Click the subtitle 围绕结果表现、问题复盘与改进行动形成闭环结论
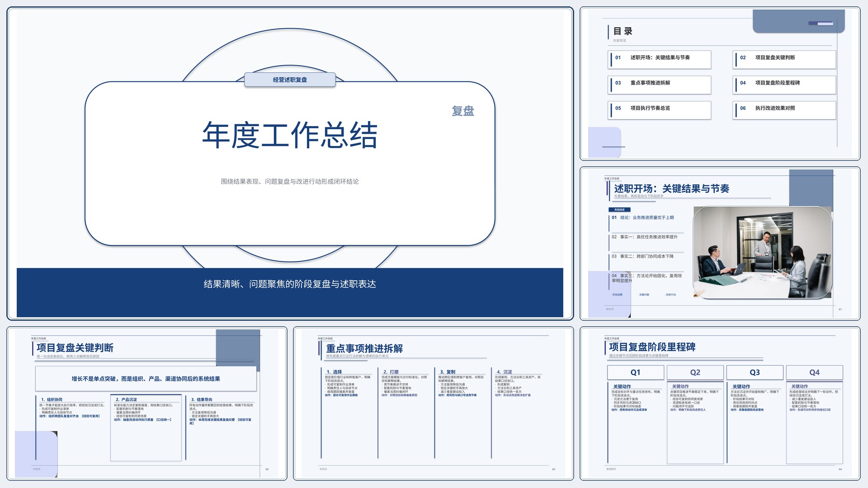 [290, 182]
